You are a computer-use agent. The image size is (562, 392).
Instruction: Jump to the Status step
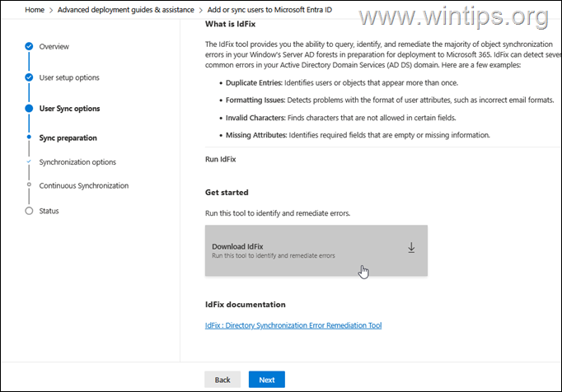49,211
